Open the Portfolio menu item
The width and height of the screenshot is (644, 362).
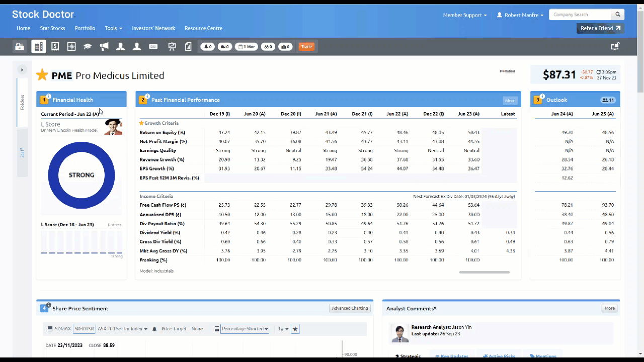[85, 28]
